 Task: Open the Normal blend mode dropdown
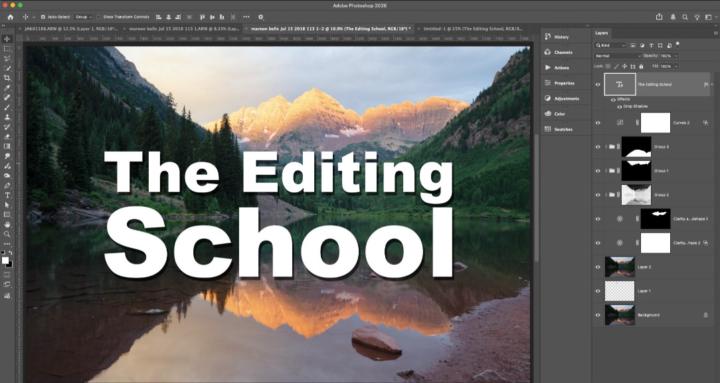617,56
